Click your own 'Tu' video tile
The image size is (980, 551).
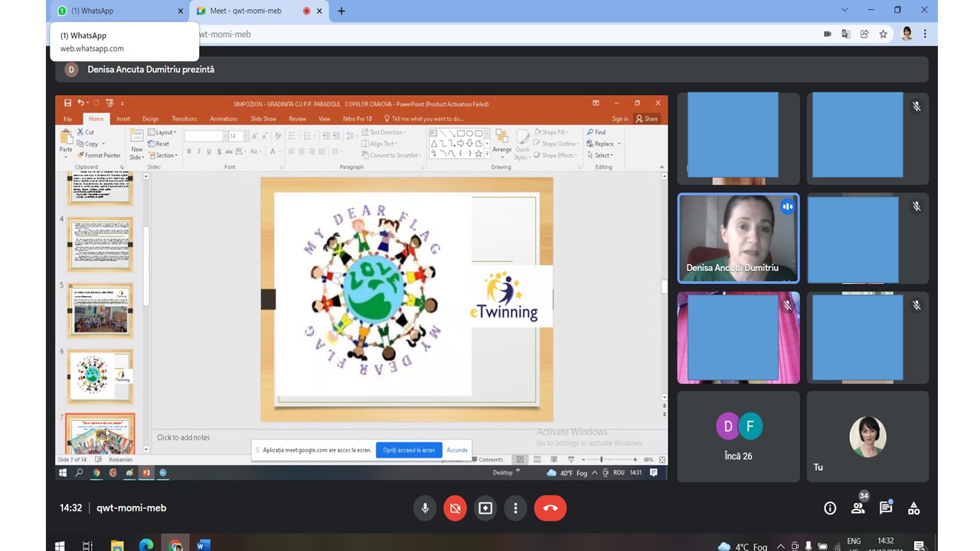click(x=867, y=436)
